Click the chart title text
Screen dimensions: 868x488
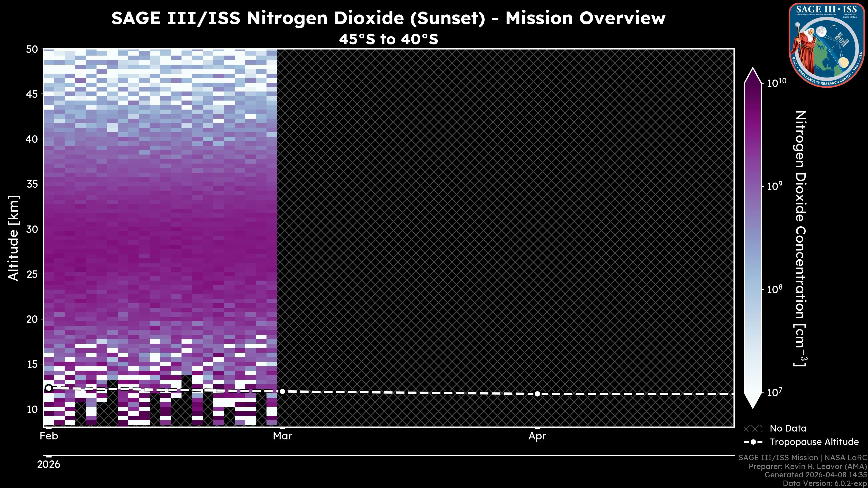pos(388,18)
